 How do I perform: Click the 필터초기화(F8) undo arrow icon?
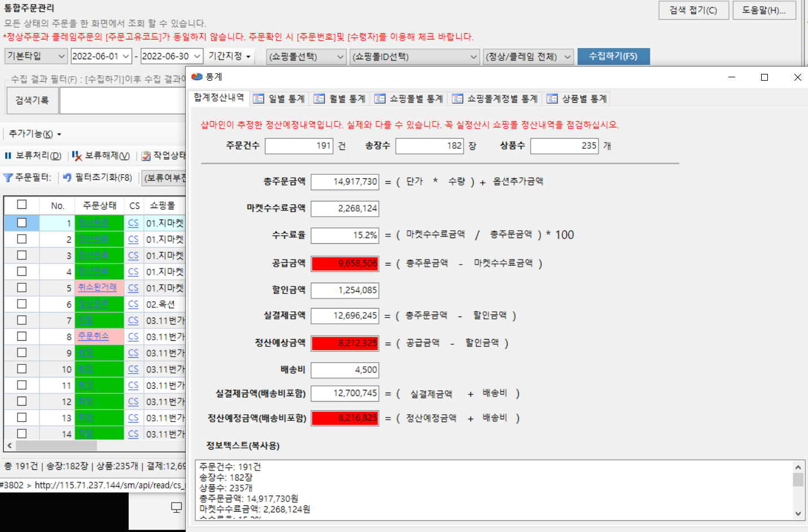tap(67, 178)
